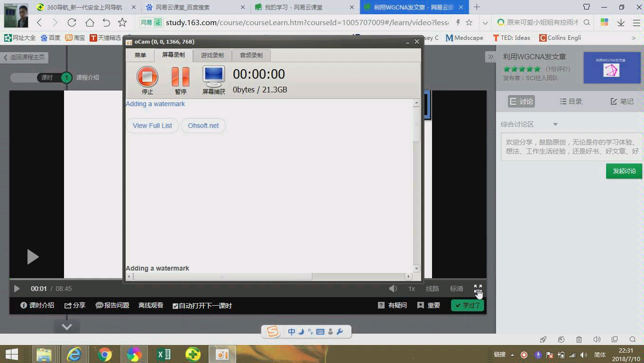Go back via 返回课程主页
Viewport: 644px width, 363px height.
click(x=24, y=57)
